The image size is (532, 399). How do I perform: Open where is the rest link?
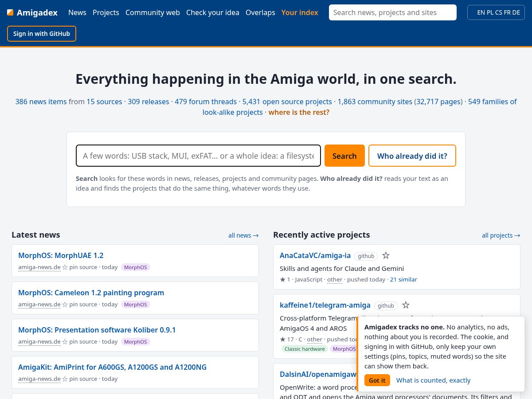pos(299,112)
